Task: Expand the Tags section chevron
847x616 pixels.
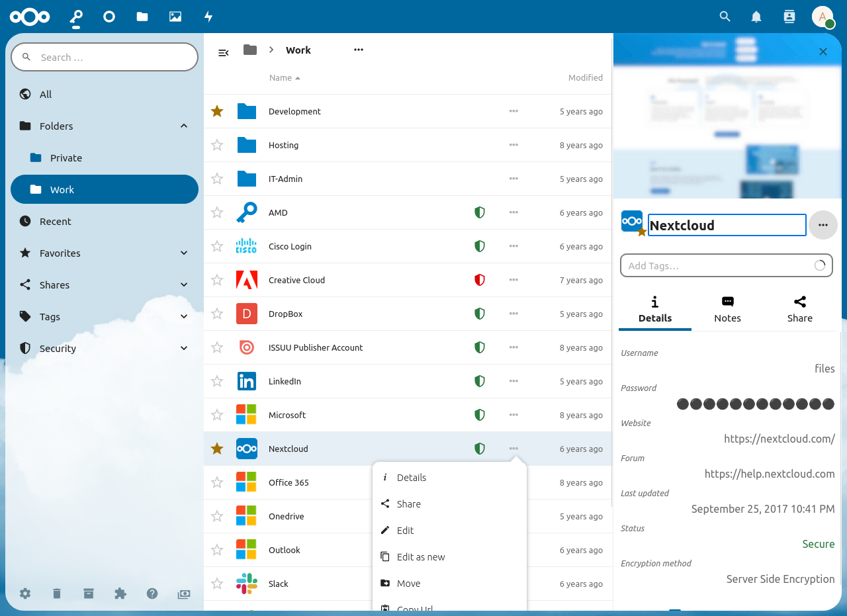Action: point(184,316)
